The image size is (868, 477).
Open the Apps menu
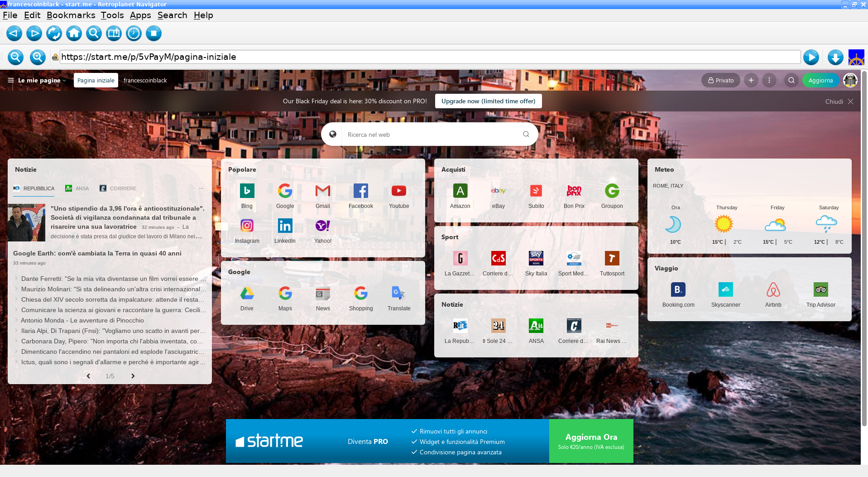[x=140, y=15]
